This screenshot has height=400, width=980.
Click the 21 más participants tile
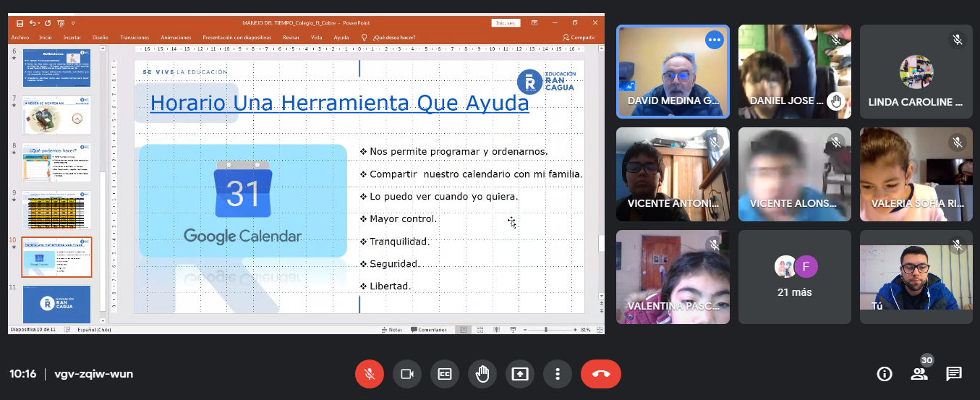coord(795,276)
